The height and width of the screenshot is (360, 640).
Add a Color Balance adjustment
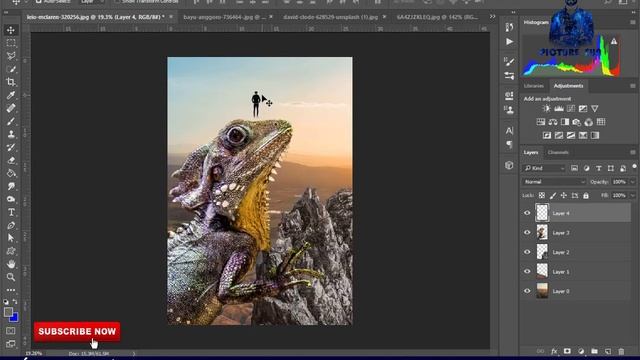pos(553,122)
